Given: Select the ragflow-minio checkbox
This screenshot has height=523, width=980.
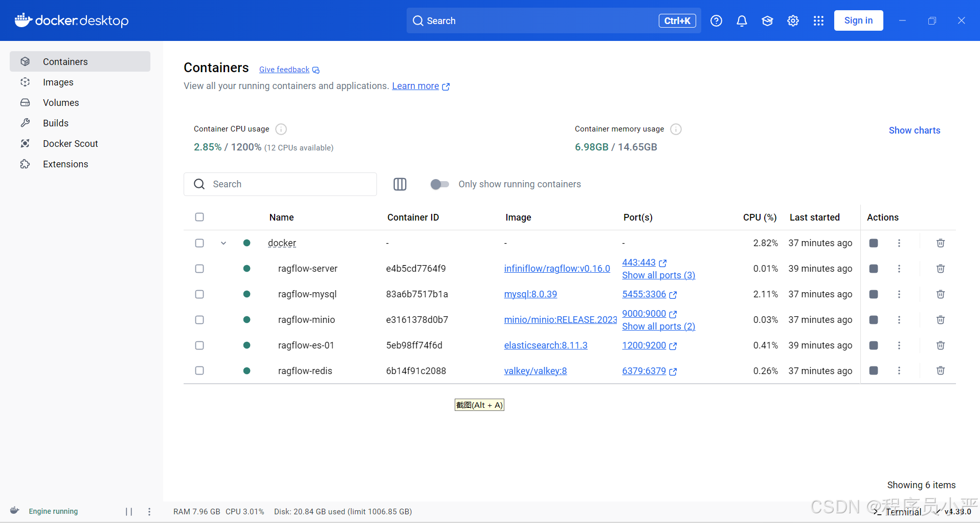Looking at the screenshot, I should pos(199,320).
